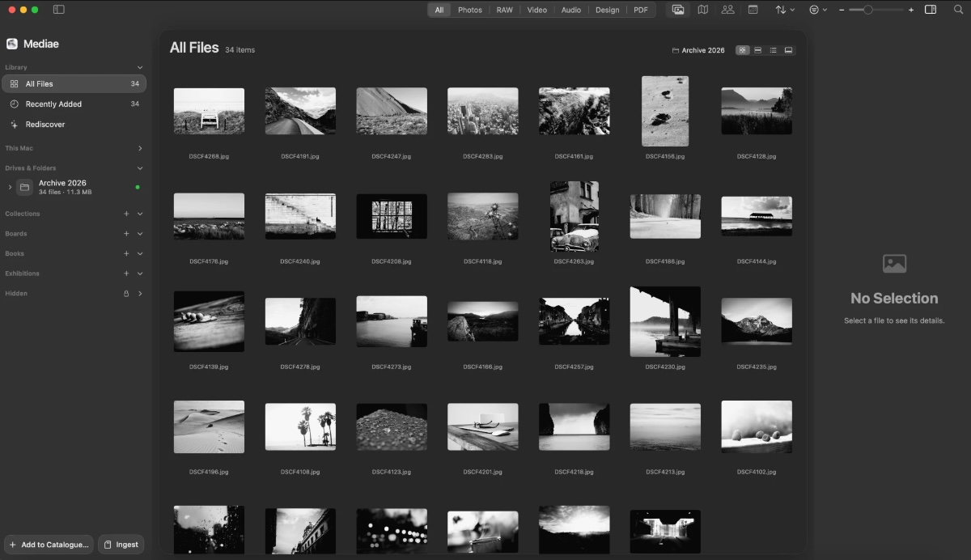Adjust the thumbnail size slider
971x560 pixels.
(876, 10)
